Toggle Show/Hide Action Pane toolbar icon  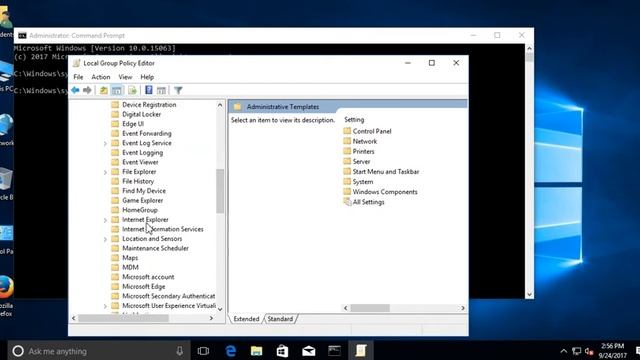(x=162, y=90)
